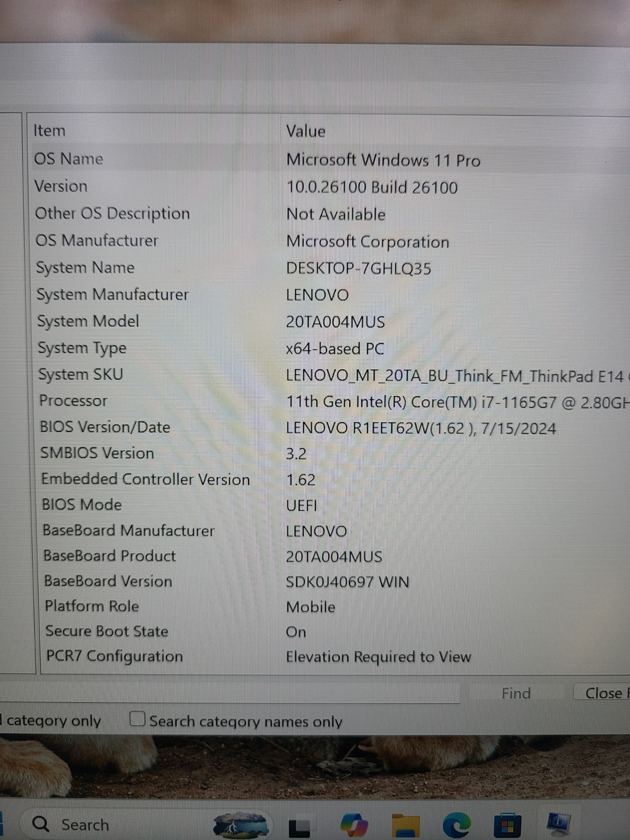Launch Copilot from the taskbar
The height and width of the screenshot is (840, 630).
coord(354,824)
